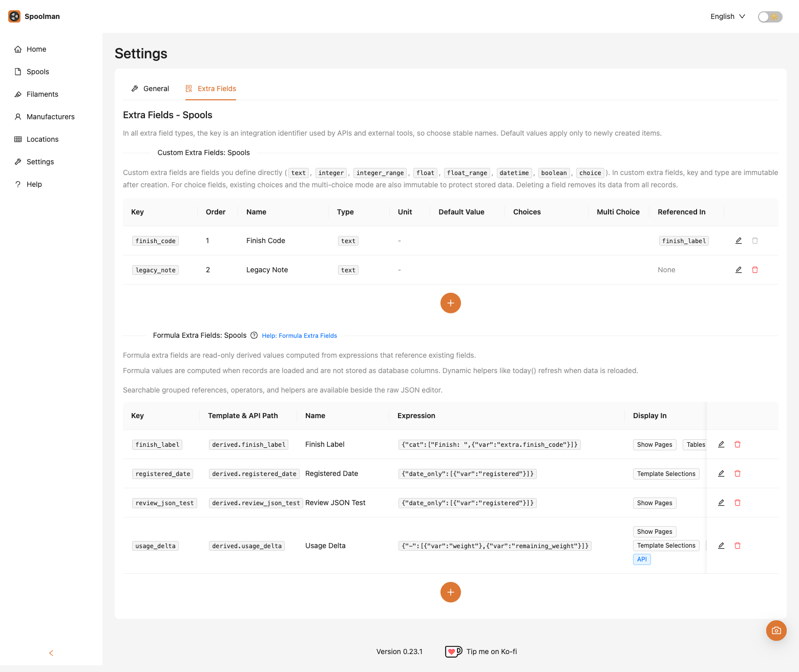
Task: Click the derived.usage_delta API path
Action: [247, 546]
